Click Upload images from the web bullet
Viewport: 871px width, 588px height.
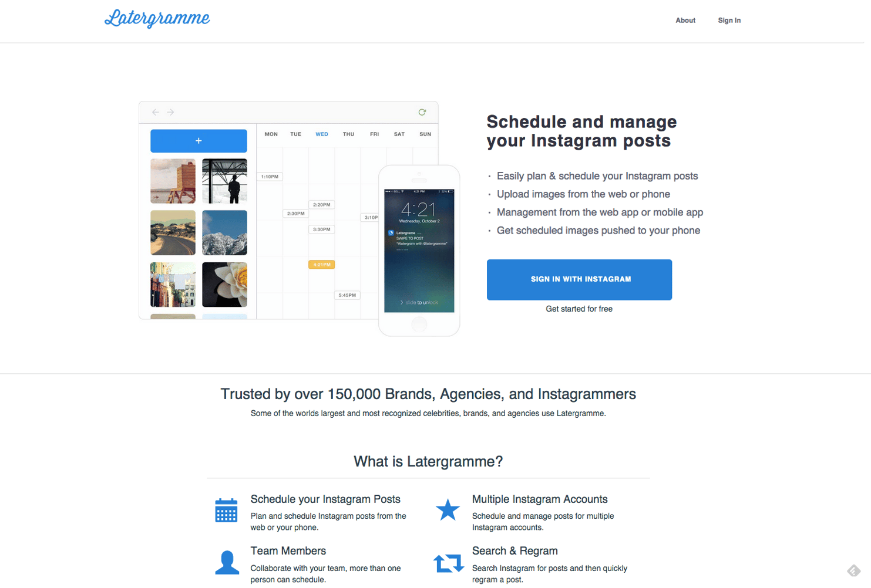pyautogui.click(x=583, y=194)
